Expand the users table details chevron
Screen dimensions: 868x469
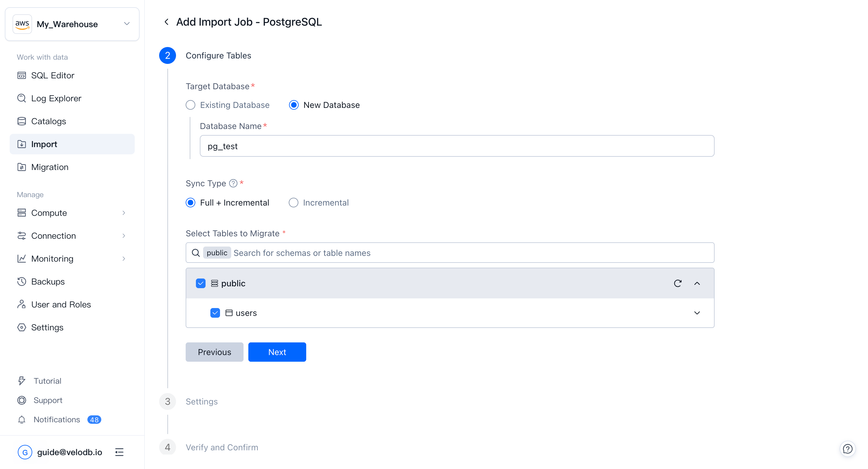coord(697,313)
